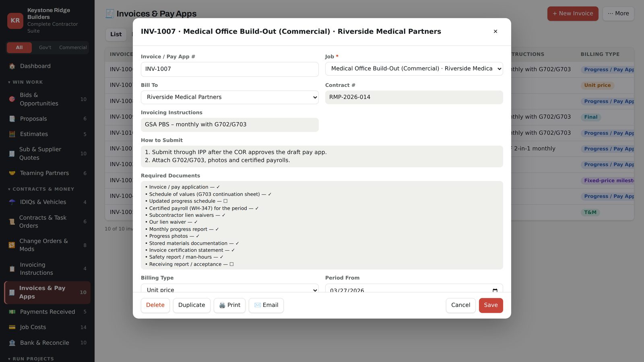
Task: Click the Job Costs card icon
Action: [x=12, y=327]
